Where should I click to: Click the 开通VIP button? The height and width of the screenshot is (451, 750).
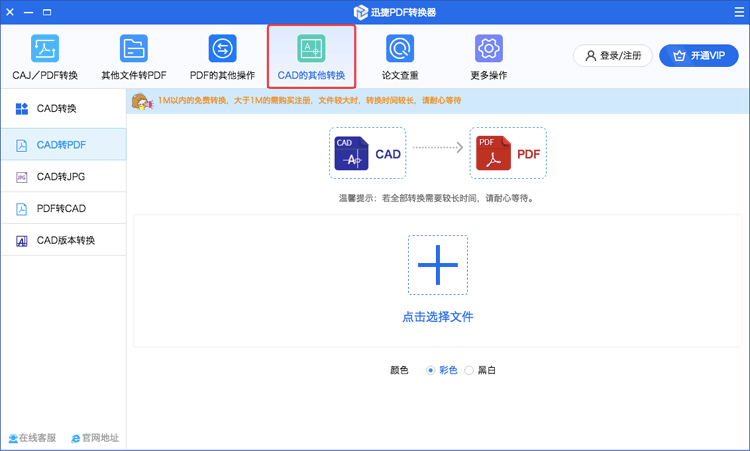(x=699, y=55)
